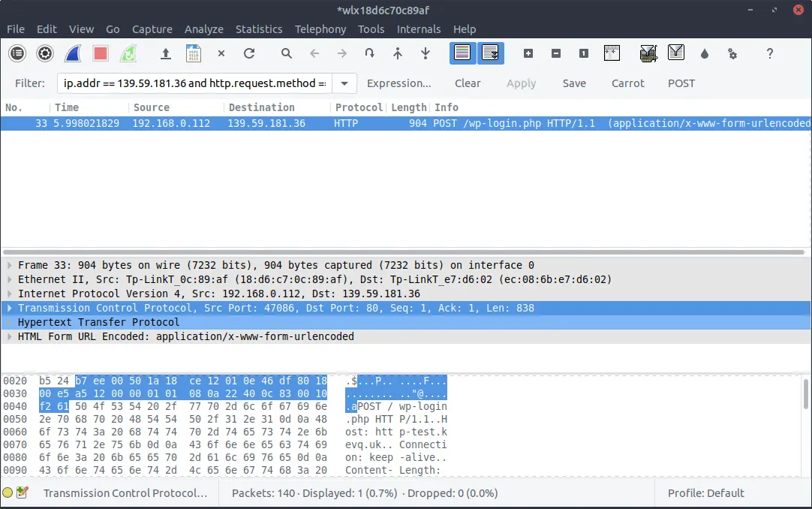Click the Expression... button
Viewport: 812px width, 509px height.
398,83
